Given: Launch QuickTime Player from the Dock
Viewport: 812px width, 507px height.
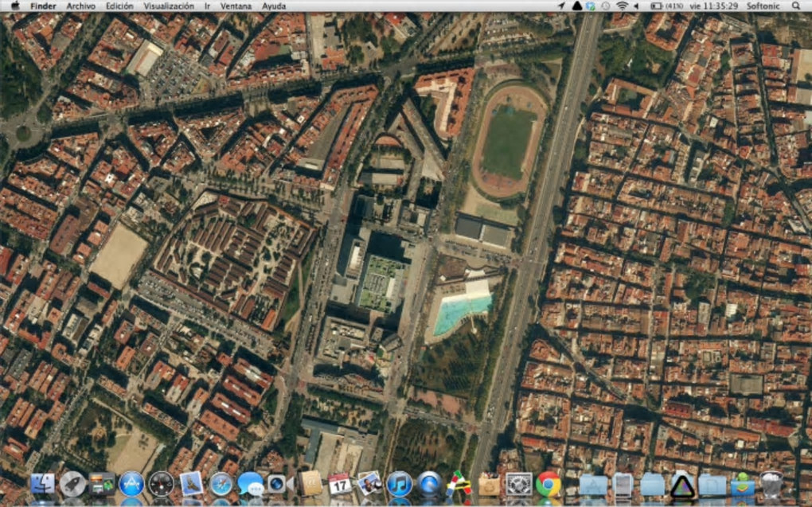Looking at the screenshot, I should pos(429,484).
